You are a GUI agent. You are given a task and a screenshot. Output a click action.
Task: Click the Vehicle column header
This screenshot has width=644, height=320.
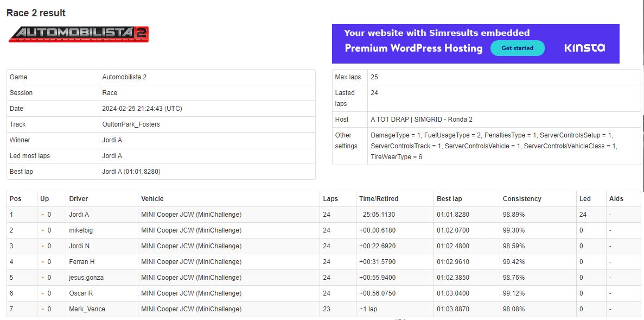pyautogui.click(x=152, y=199)
